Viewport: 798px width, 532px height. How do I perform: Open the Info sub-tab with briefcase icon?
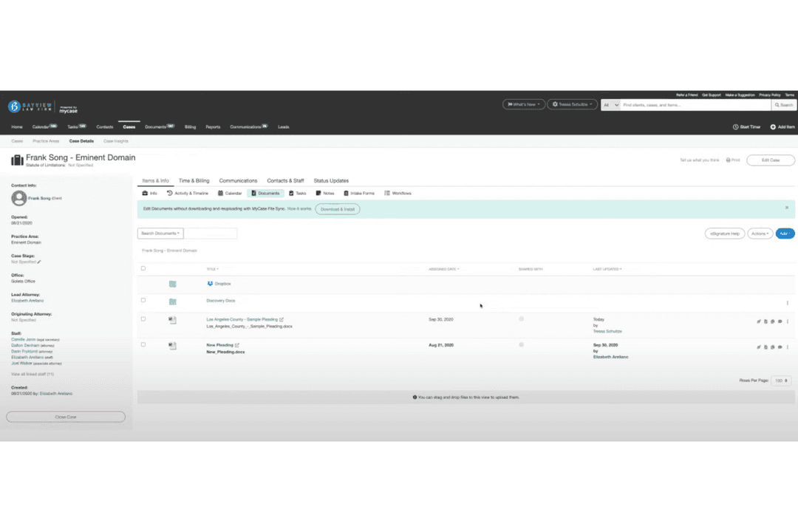149,194
